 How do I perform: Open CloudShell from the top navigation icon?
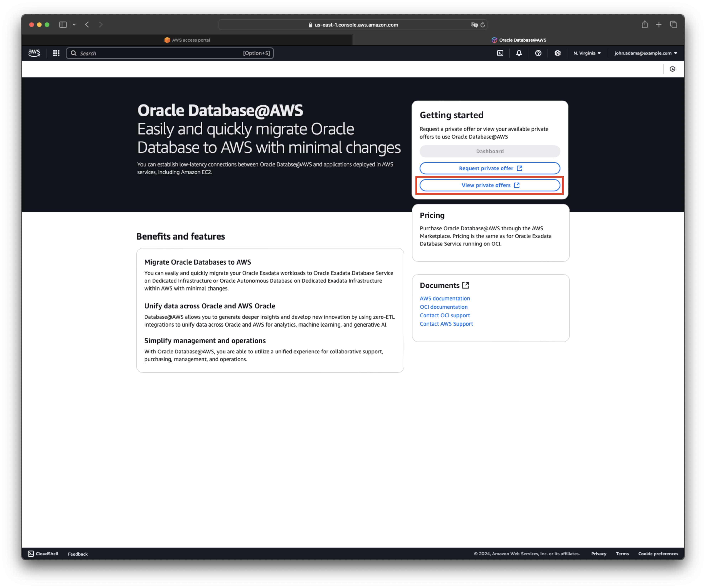[501, 53]
